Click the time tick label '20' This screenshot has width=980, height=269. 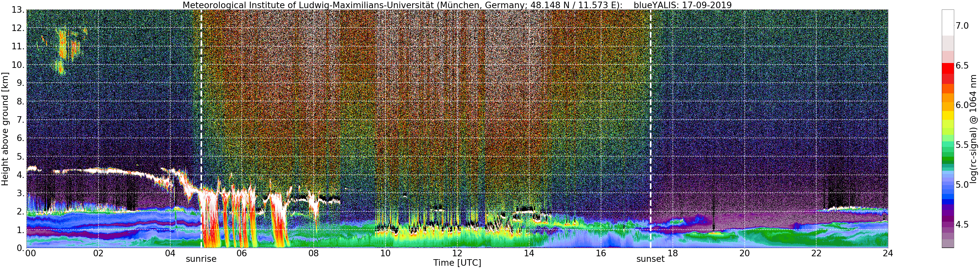pos(745,253)
